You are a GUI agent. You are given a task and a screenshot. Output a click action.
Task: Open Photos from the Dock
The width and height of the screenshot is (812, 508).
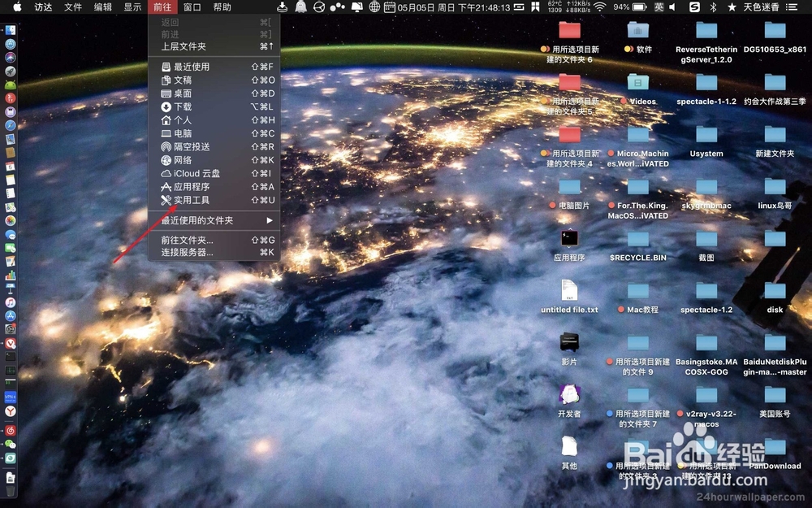click(11, 220)
